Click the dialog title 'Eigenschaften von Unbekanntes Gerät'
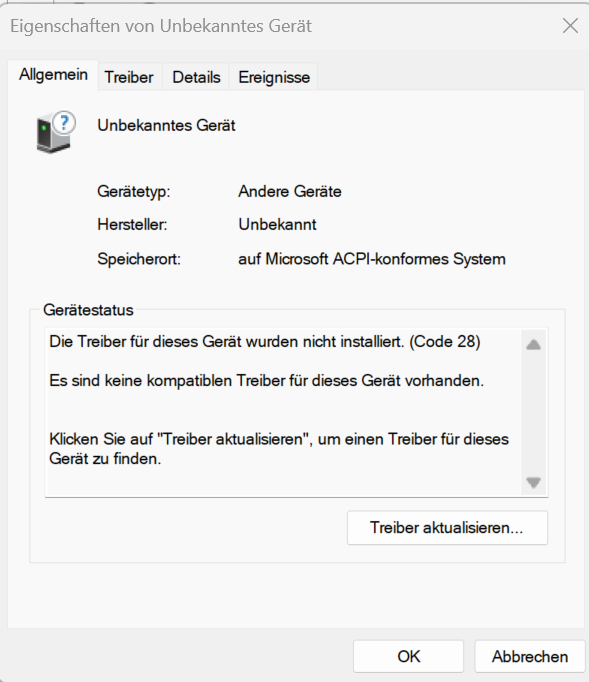 coord(161,26)
